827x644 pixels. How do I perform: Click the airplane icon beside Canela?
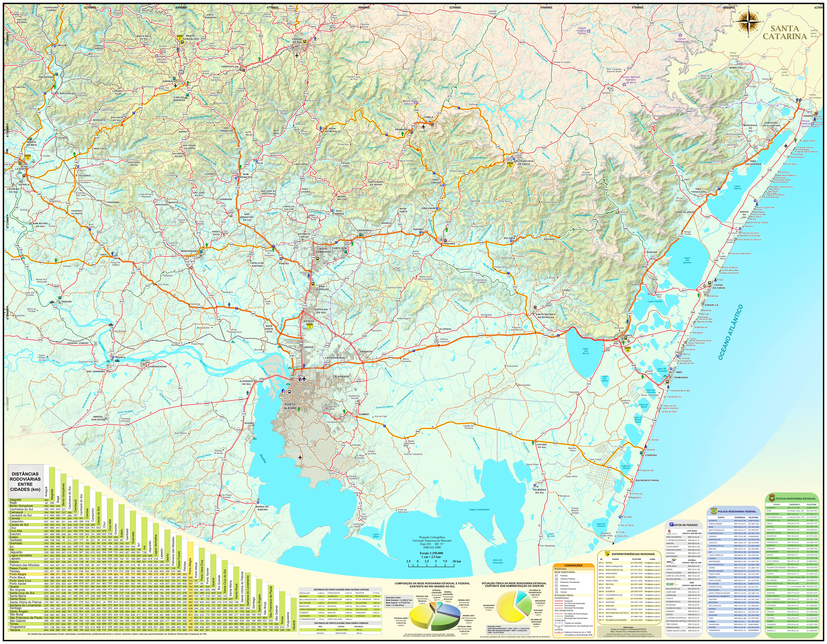click(x=423, y=127)
